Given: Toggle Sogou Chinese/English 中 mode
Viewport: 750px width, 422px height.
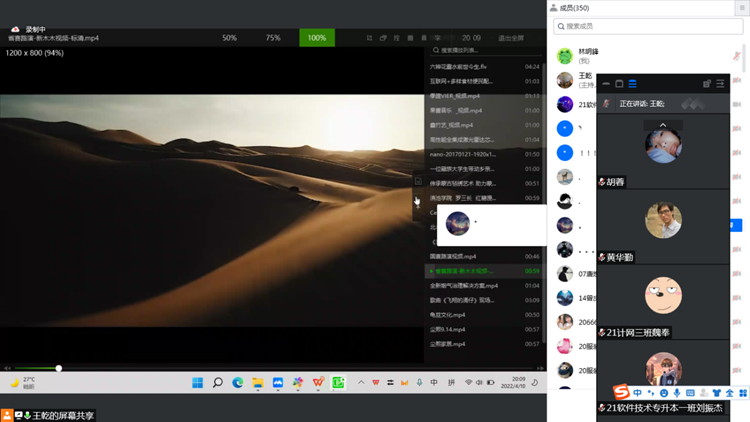Looking at the screenshot, I should coord(638,393).
